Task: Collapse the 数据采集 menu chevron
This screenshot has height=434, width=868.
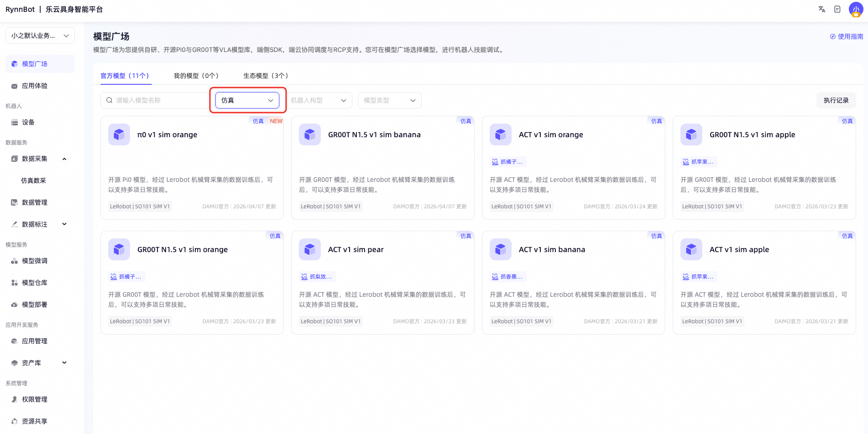Action: (64, 159)
